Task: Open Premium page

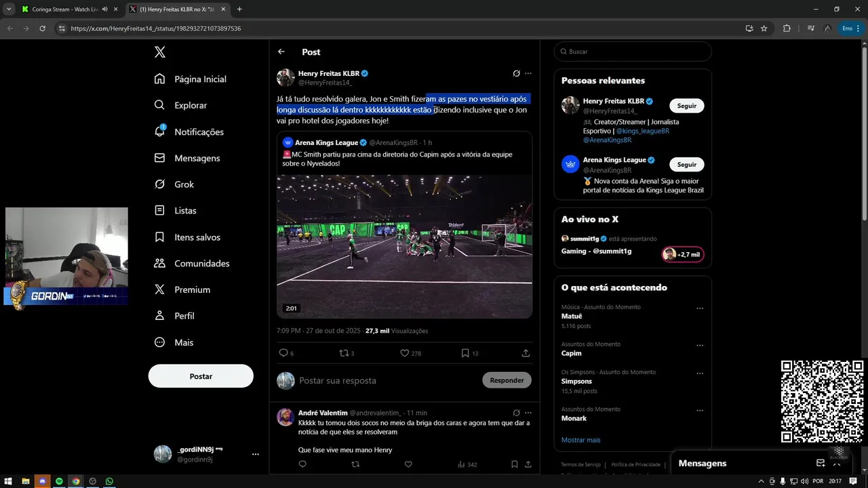Action: 182,289
